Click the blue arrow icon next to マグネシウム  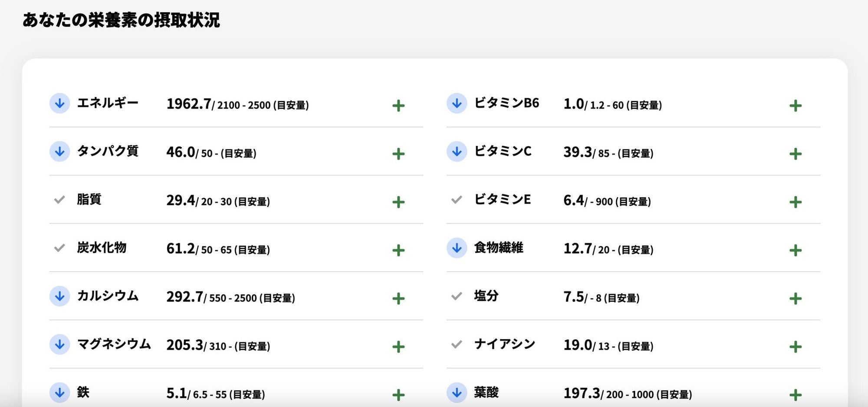click(x=60, y=344)
